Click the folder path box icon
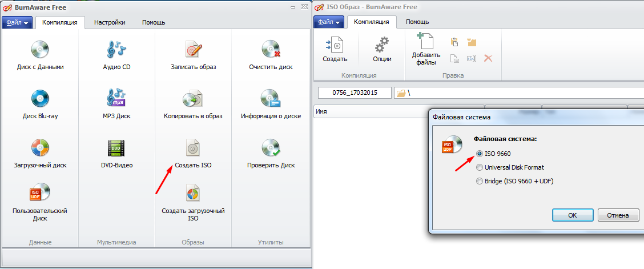The height and width of the screenshot is (269, 644). pyautogui.click(x=401, y=93)
